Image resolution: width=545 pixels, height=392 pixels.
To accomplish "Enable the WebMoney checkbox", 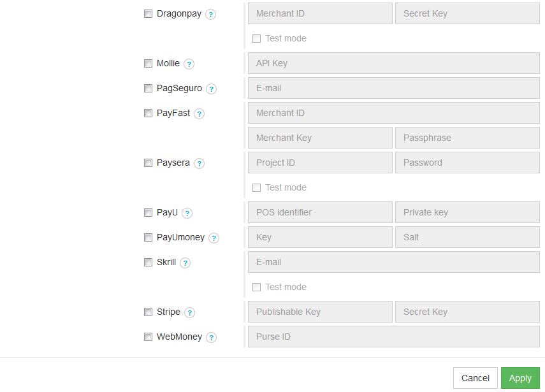I will pyautogui.click(x=148, y=337).
